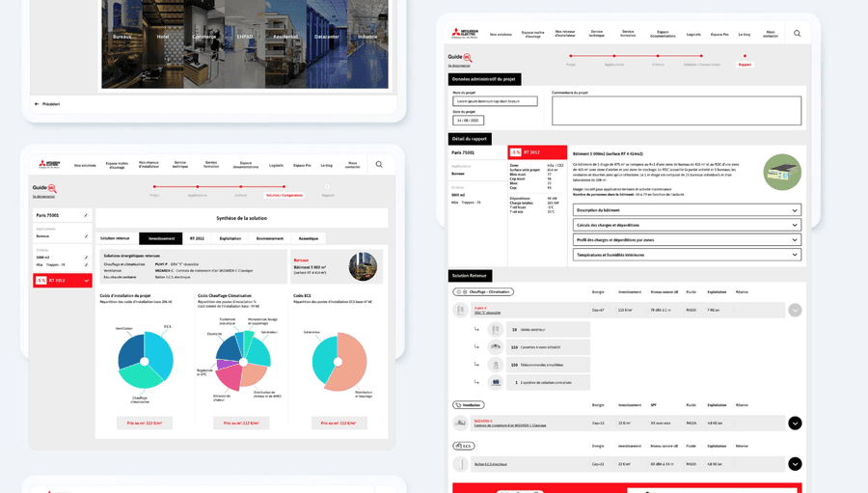Expand the WIZARDX-C row chevron

[795, 424]
